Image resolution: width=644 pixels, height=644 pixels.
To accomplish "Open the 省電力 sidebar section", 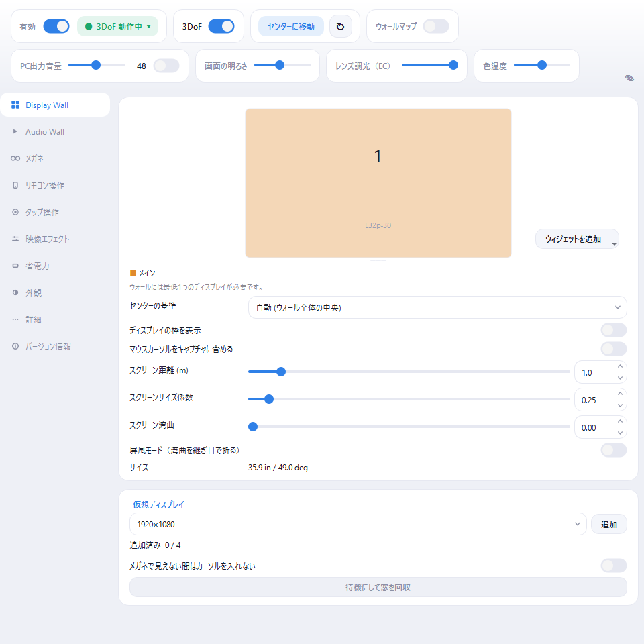I will coord(55,266).
